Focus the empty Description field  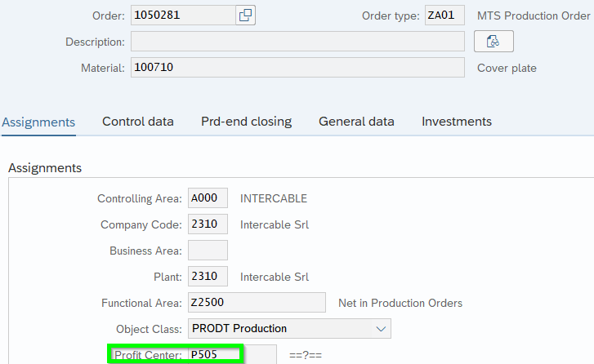297,42
